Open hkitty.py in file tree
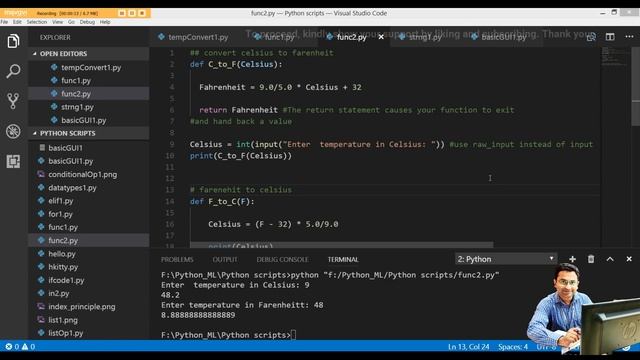This screenshot has height=360, width=640. 89,267
